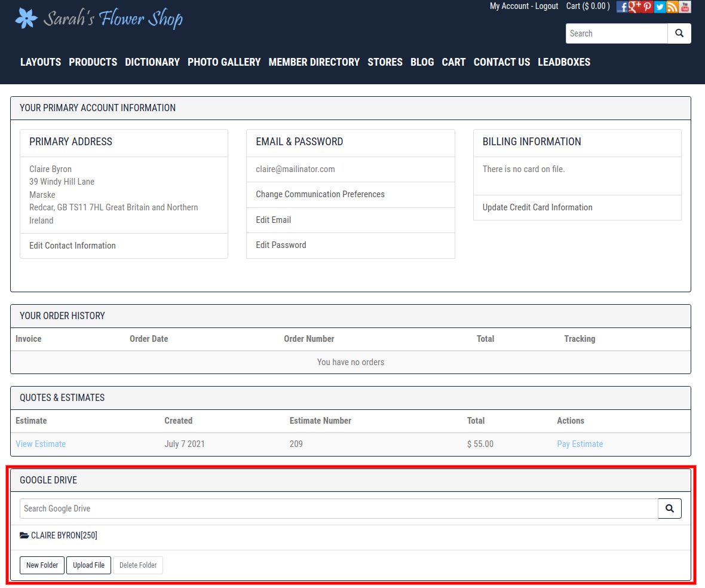The width and height of the screenshot is (705, 588).
Task: Click the Logout link
Action: point(546,7)
